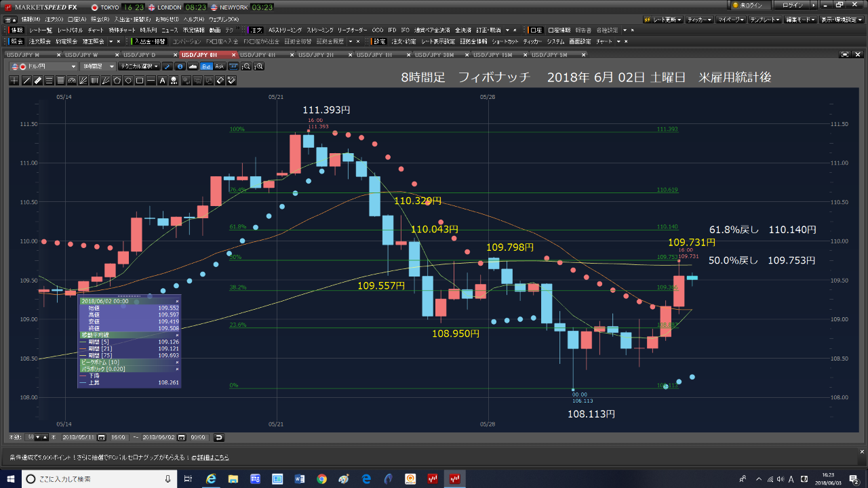Image resolution: width=868 pixels, height=488 pixels.
Task: Open the テクニカル選択 dropdown
Action: 138,66
